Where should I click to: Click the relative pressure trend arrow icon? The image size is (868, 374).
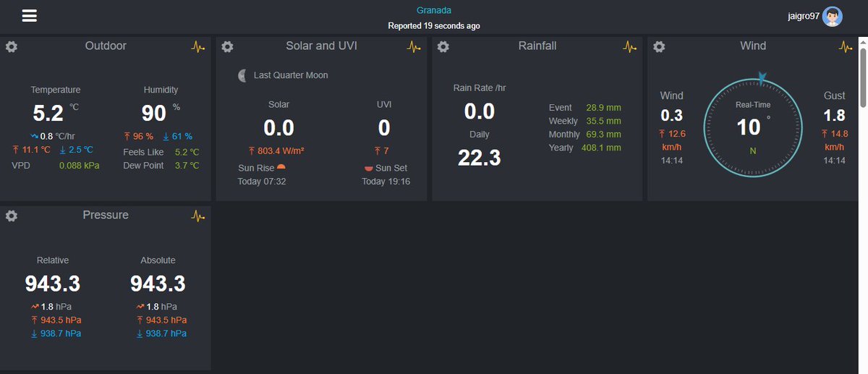click(x=35, y=307)
